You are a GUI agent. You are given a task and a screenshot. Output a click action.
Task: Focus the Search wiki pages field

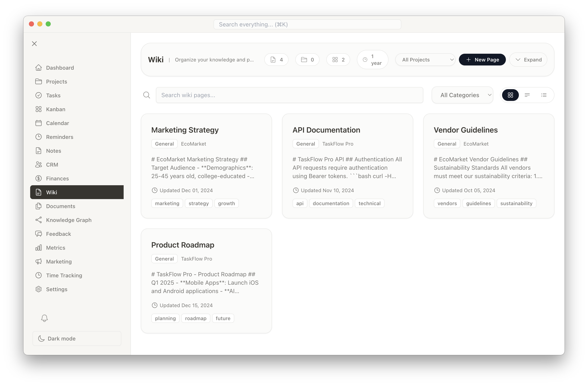pos(289,95)
